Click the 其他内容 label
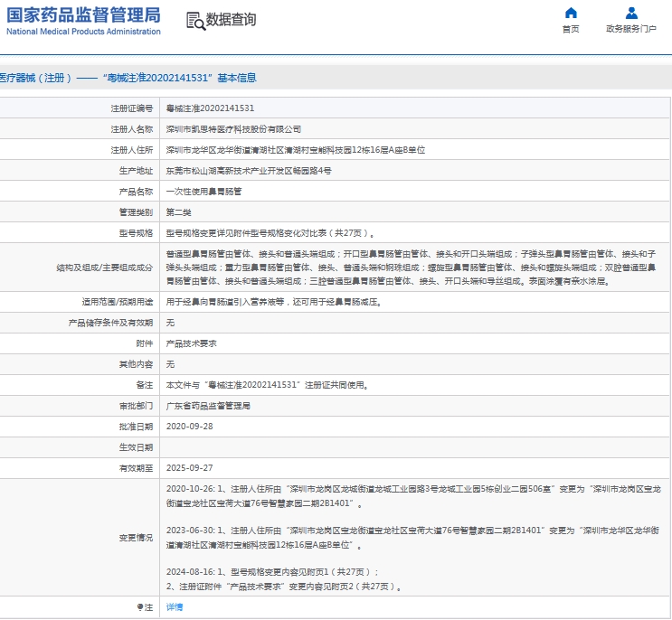The image size is (672, 620). [x=136, y=364]
